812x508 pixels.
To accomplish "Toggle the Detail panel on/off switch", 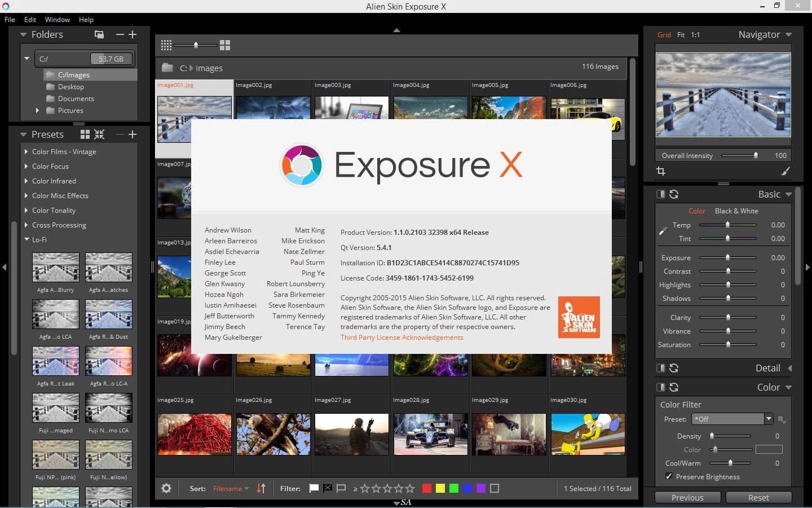I will point(661,368).
